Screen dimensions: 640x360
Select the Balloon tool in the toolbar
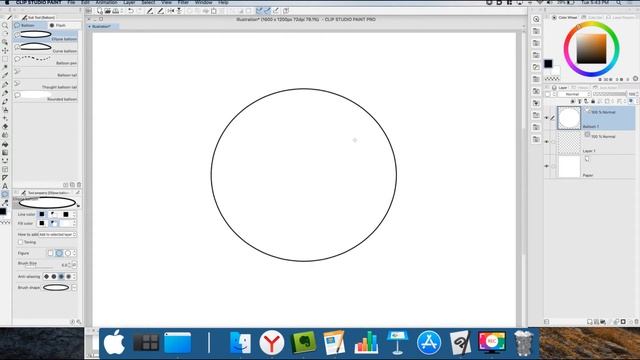click(x=5, y=194)
